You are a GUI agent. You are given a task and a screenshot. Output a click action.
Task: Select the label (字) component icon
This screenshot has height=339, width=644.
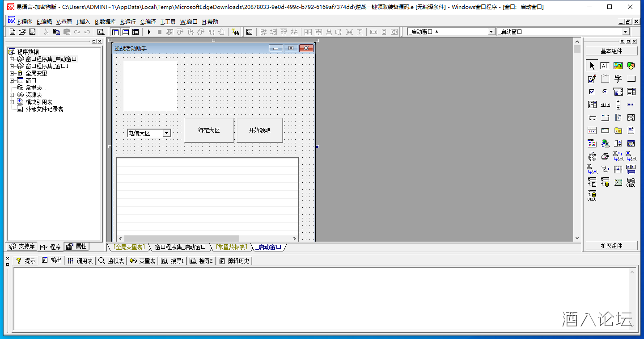[618, 79]
